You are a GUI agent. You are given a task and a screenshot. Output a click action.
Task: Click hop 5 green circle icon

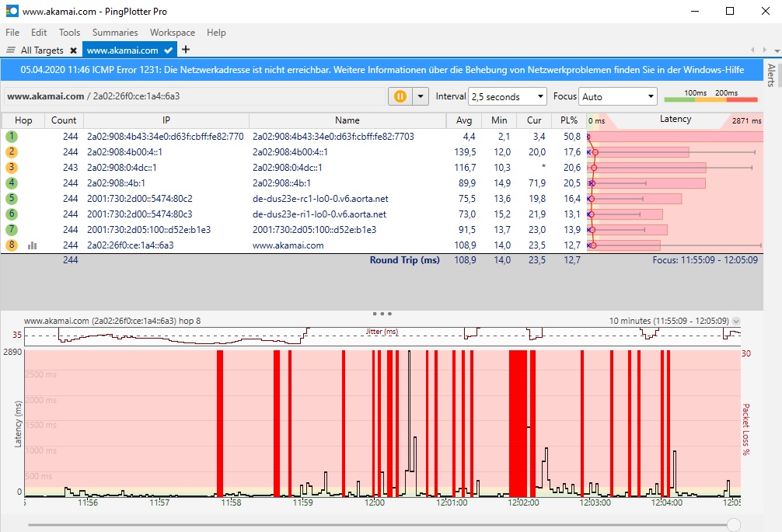[x=12, y=198]
